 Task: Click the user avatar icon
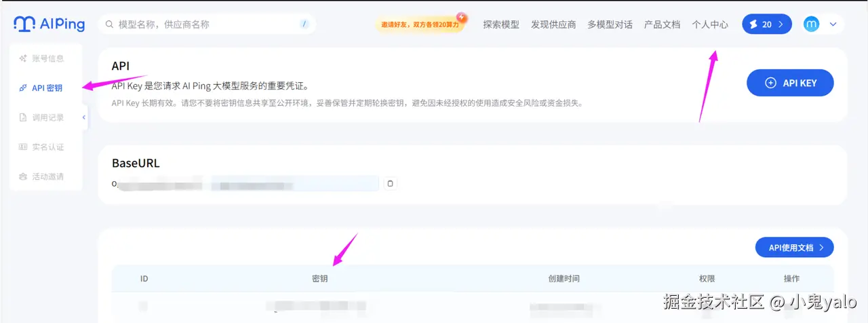[812, 24]
